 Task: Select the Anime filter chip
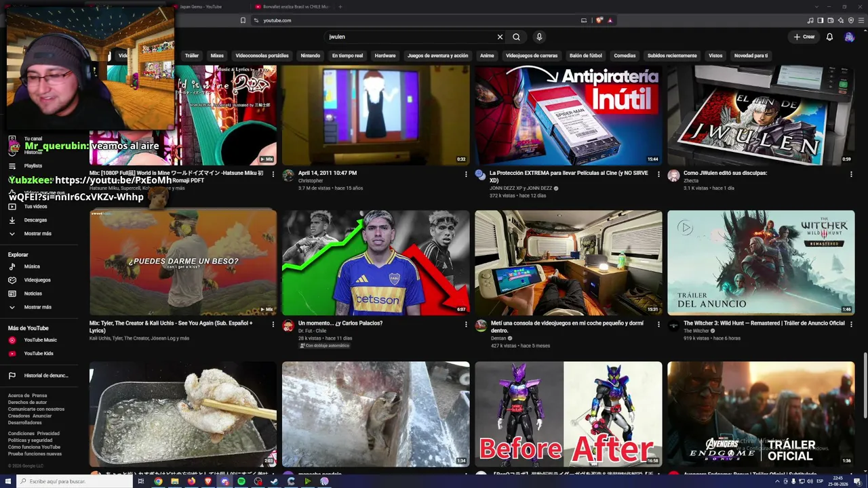click(487, 56)
